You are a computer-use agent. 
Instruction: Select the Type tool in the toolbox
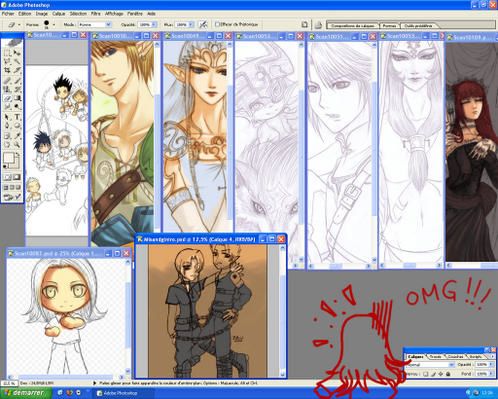pyautogui.click(x=17, y=117)
